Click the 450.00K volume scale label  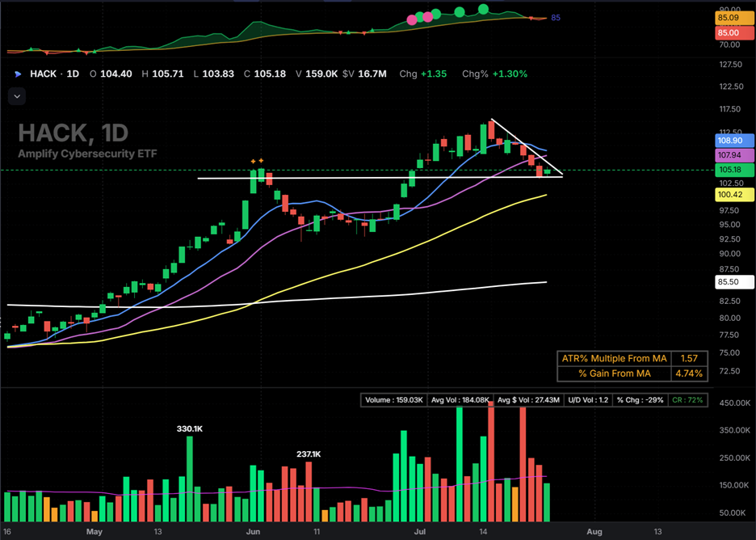[734, 403]
